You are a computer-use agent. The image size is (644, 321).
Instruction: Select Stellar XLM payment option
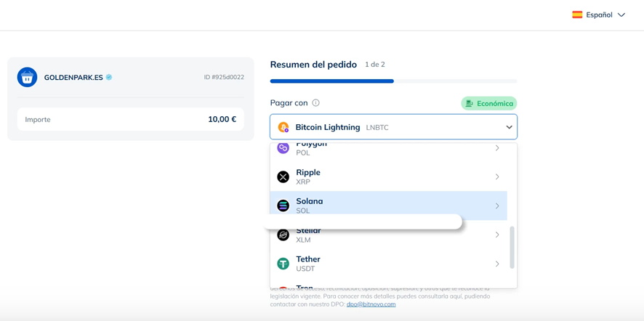pyautogui.click(x=389, y=235)
